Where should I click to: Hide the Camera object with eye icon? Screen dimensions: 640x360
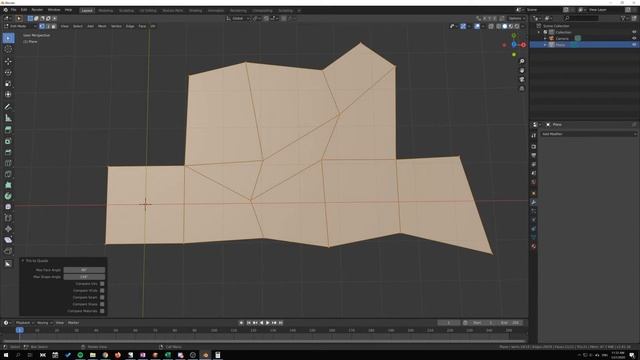[x=634, y=38]
